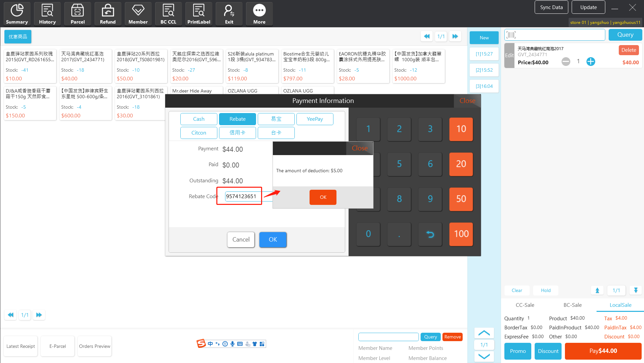The height and width of the screenshot is (363, 644).
Task: Click the PrintLabel toolbar icon
Action: click(199, 14)
